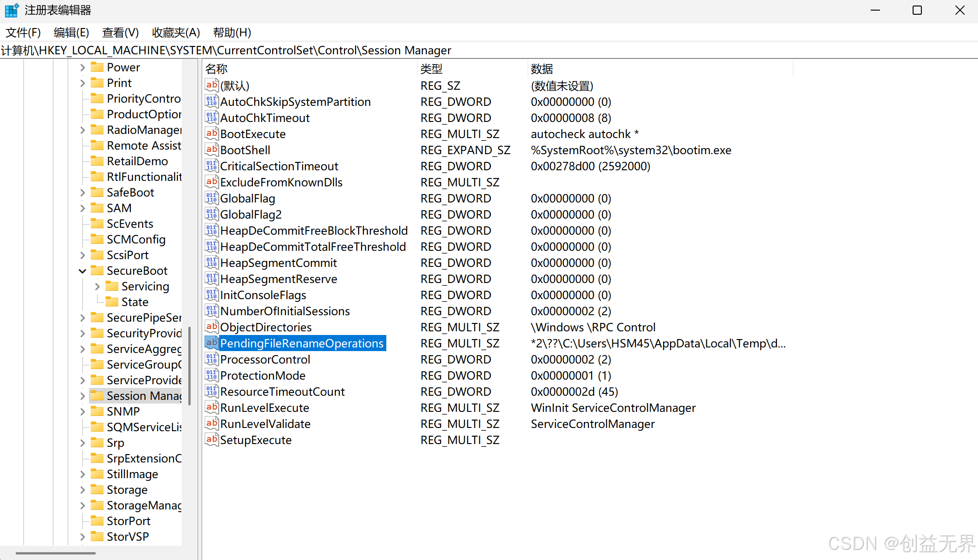Click the BootShell string value icon
Viewport: 978px width, 560px height.
[211, 150]
